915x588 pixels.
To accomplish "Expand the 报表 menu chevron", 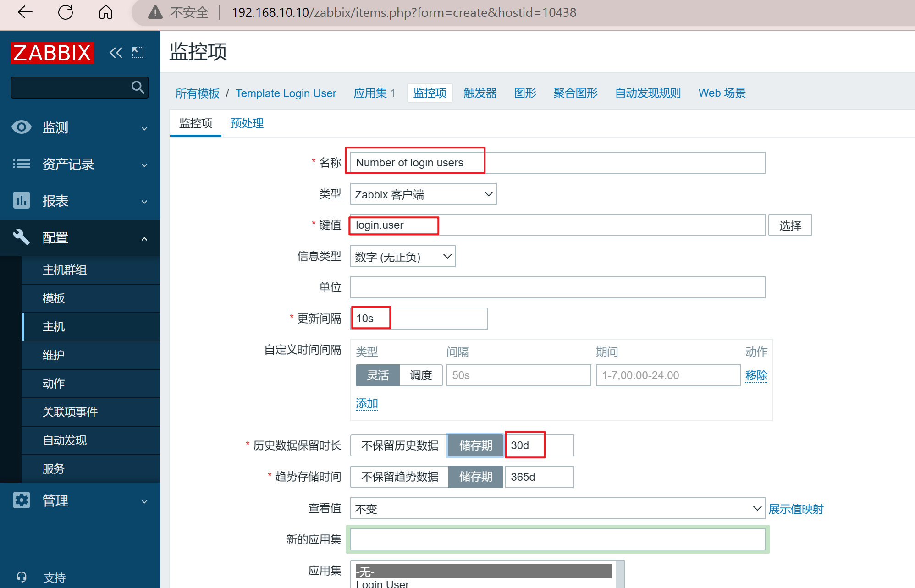I will (x=144, y=202).
